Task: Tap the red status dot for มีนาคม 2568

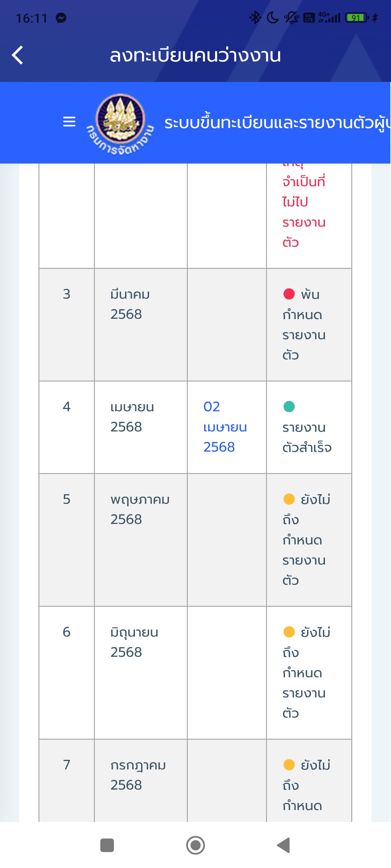Action: [289, 294]
